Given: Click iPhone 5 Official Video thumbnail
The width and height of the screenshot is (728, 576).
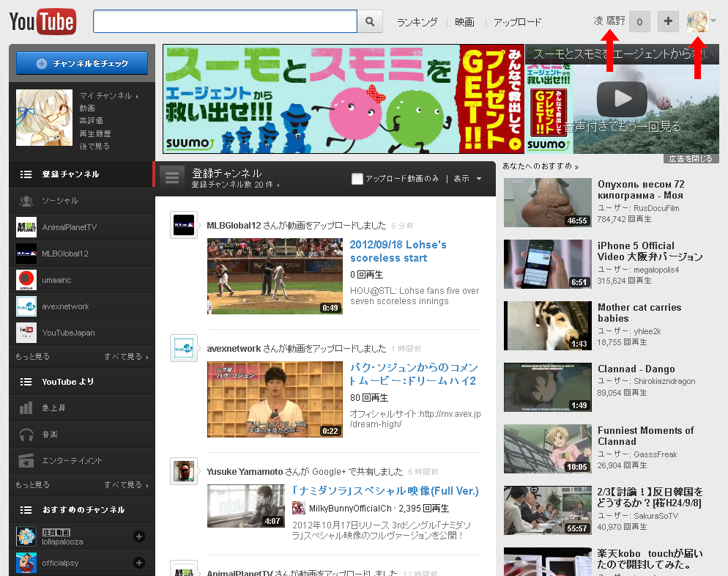Looking at the screenshot, I should click(x=548, y=265).
